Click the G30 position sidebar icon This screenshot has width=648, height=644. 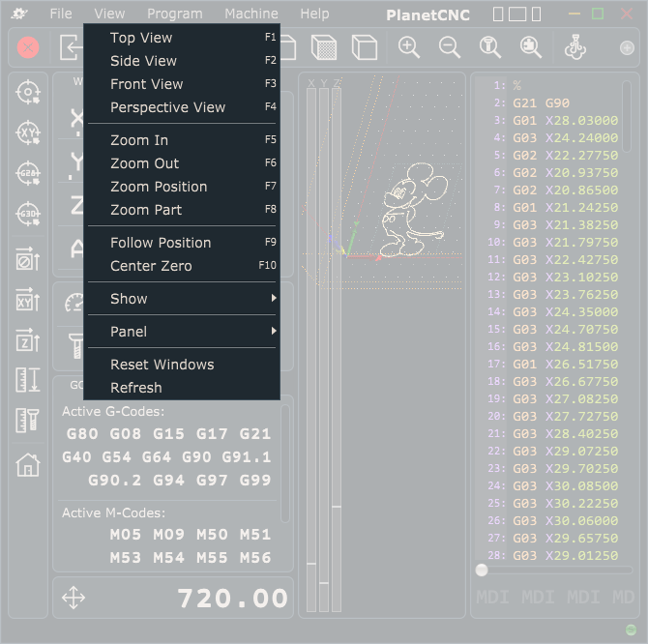click(x=28, y=214)
